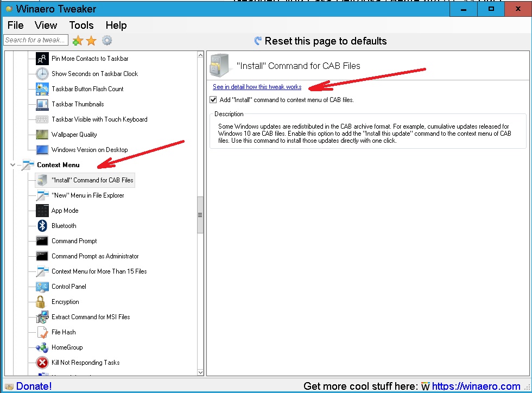Open See in detail how this tweak works link
The height and width of the screenshot is (393, 532).
click(257, 87)
